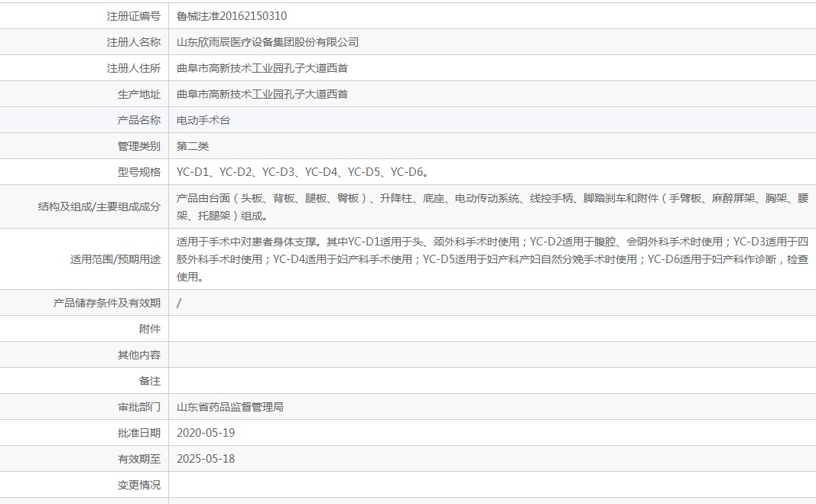Select category value 第二类
The image size is (816, 504).
point(193,146)
